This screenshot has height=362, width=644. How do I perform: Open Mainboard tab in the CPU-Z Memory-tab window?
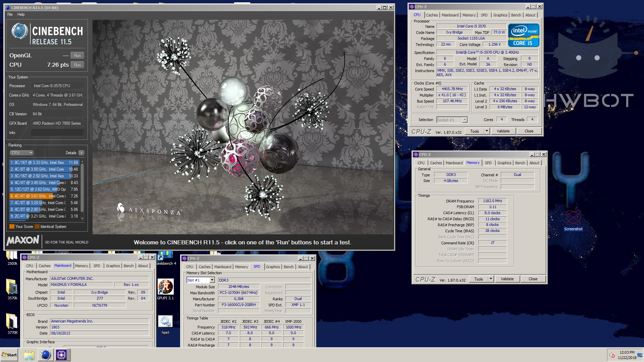[x=454, y=163]
